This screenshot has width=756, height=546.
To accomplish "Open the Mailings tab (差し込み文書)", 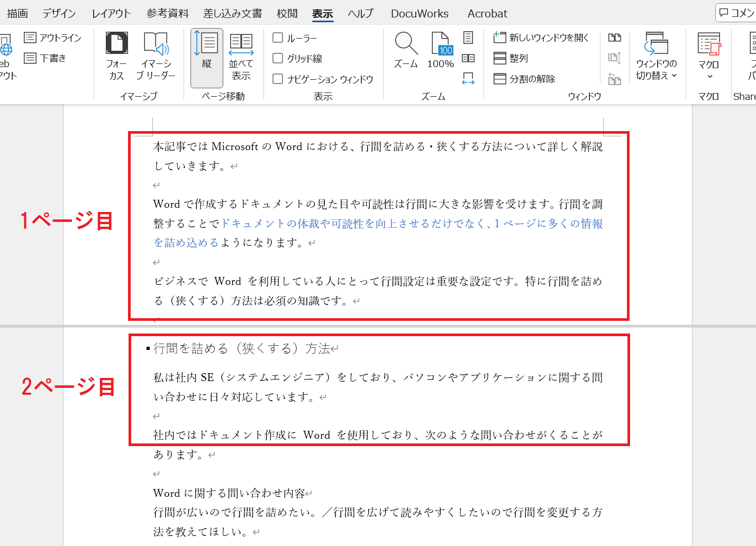I will pyautogui.click(x=233, y=13).
